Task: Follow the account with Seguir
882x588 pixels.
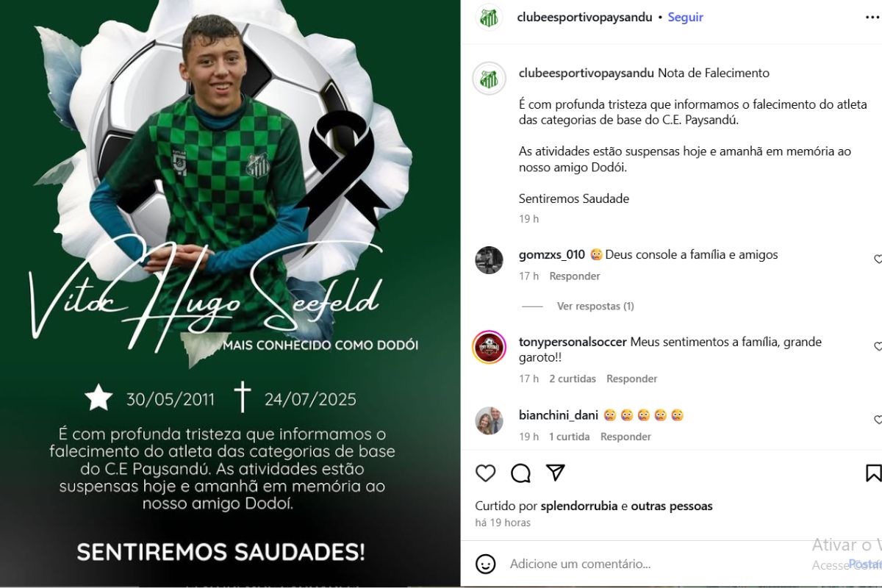Action: click(x=685, y=17)
